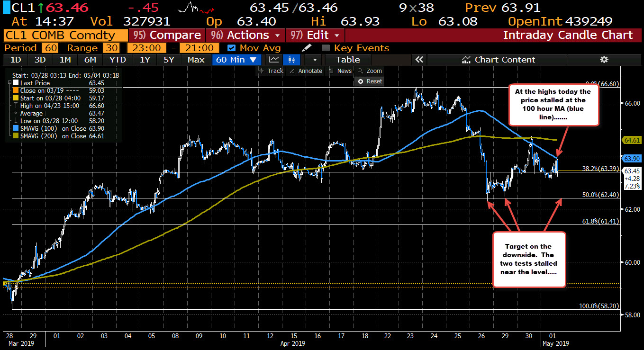This screenshot has height=350, width=644.
Task: Activate the Zoom magnifier tool
Action: 370,71
